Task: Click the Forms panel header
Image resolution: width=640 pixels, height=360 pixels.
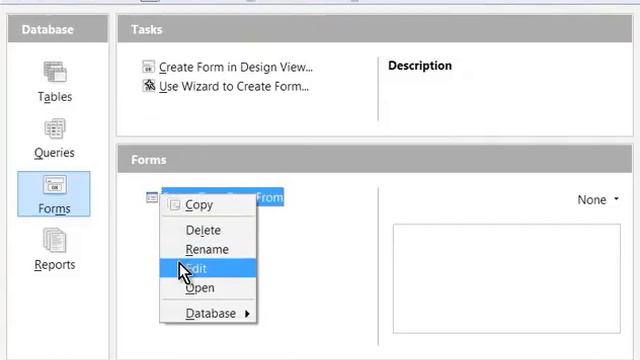Action: tap(375, 160)
